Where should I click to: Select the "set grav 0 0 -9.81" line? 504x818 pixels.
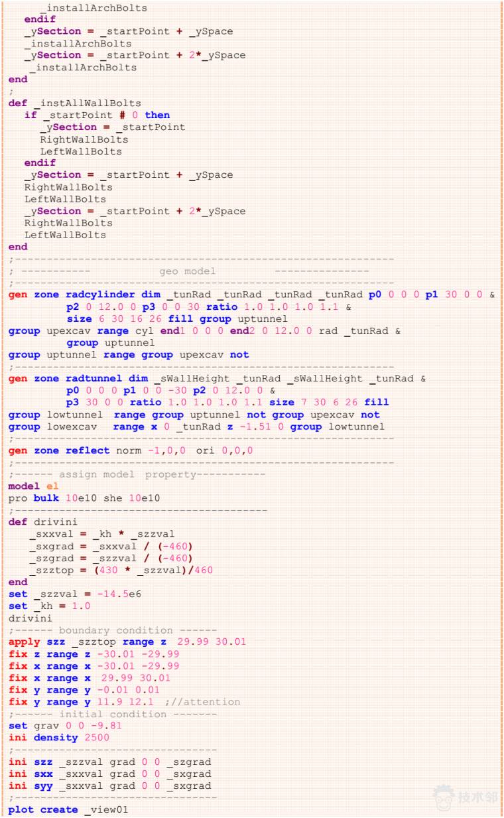coord(65,726)
